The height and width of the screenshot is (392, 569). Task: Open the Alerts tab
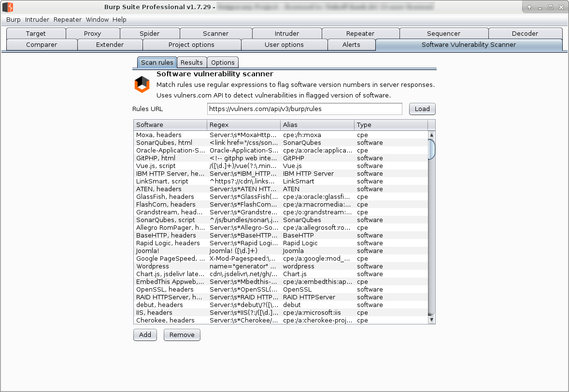(x=351, y=44)
